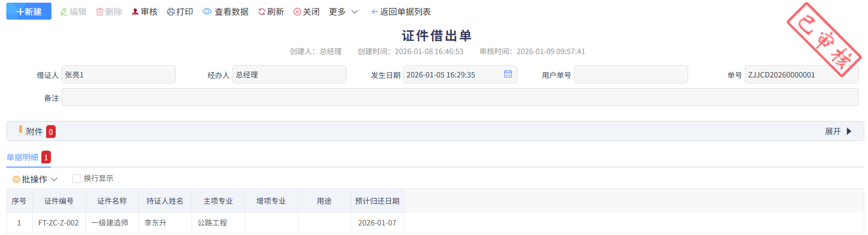
Task: Open 查看数据 via the eye icon
Action: [x=207, y=12]
